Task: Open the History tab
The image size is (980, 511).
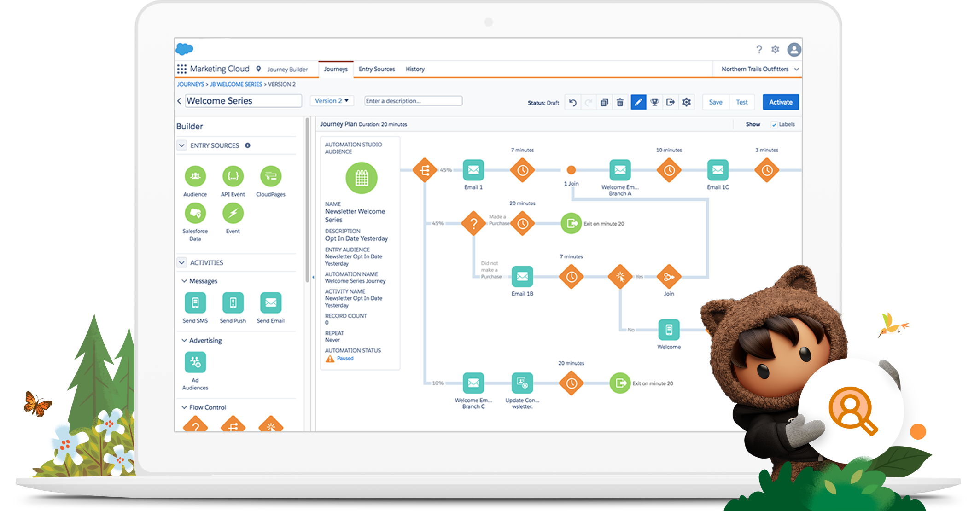Action: pyautogui.click(x=414, y=69)
